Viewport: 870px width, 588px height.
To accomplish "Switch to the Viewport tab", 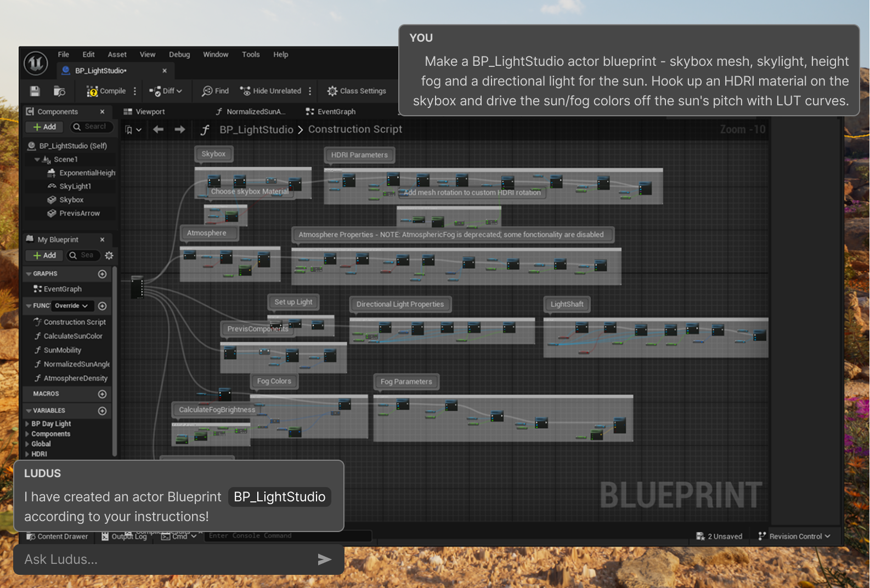I will click(144, 112).
